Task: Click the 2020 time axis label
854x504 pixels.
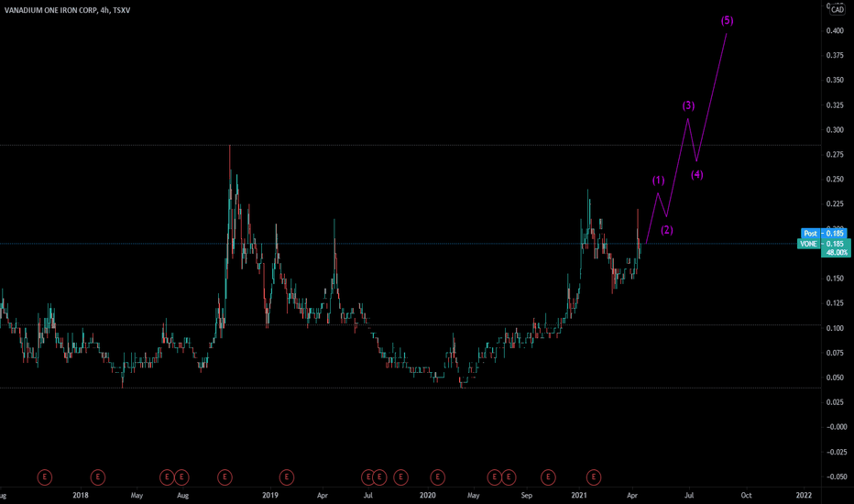Action: tap(428, 495)
